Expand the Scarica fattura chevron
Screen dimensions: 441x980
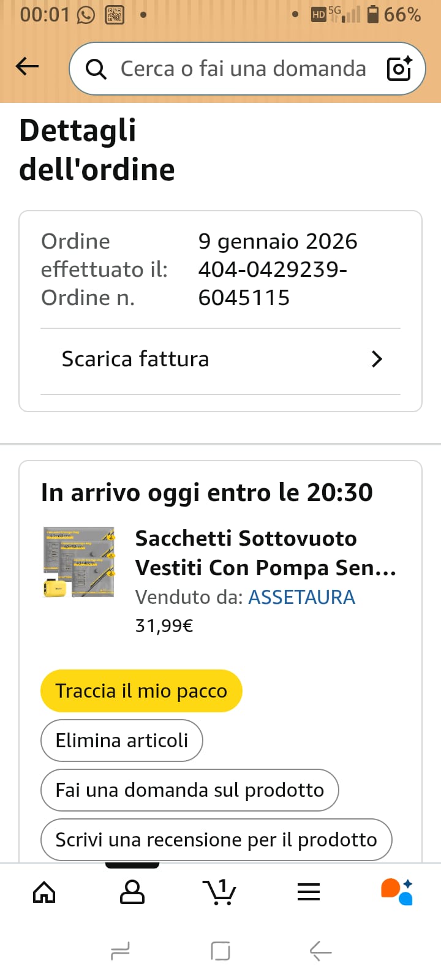pyautogui.click(x=377, y=360)
